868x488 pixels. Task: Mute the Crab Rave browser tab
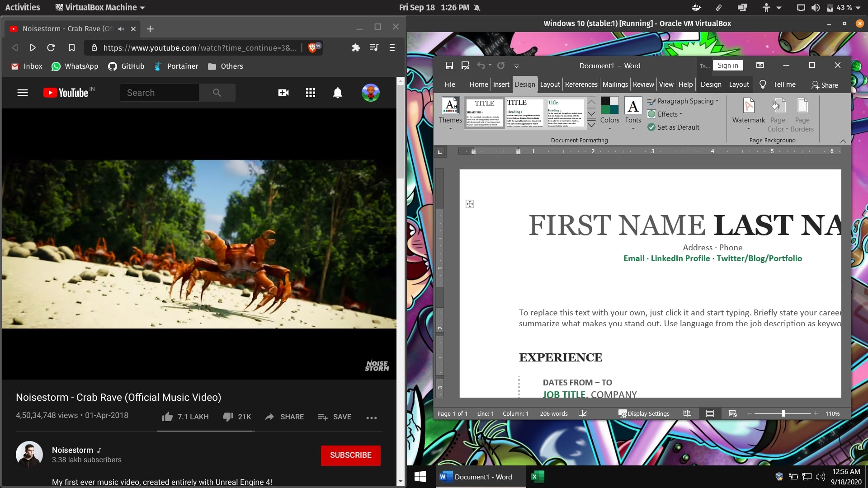pyautogui.click(x=121, y=29)
